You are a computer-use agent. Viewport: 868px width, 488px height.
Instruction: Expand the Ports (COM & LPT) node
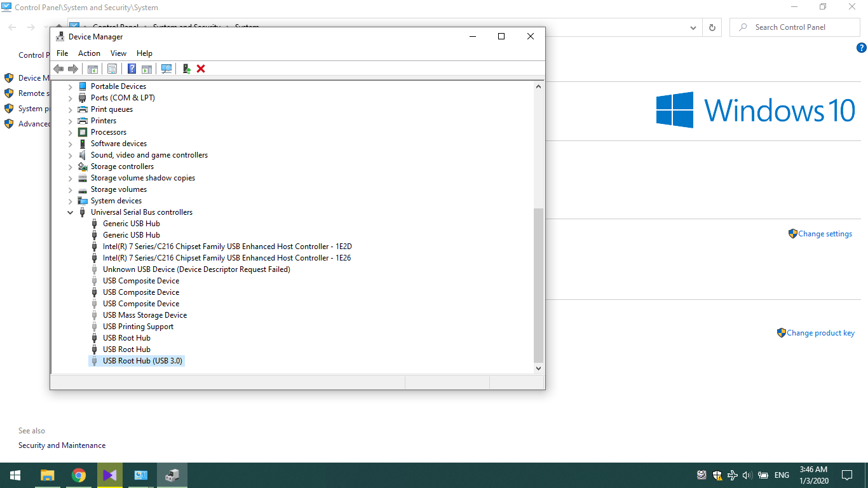pyautogui.click(x=71, y=98)
